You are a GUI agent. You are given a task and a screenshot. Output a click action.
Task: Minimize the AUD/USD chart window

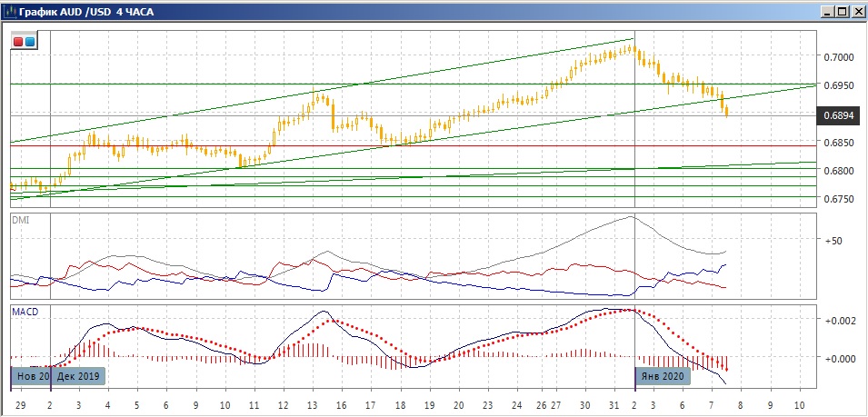828,12
